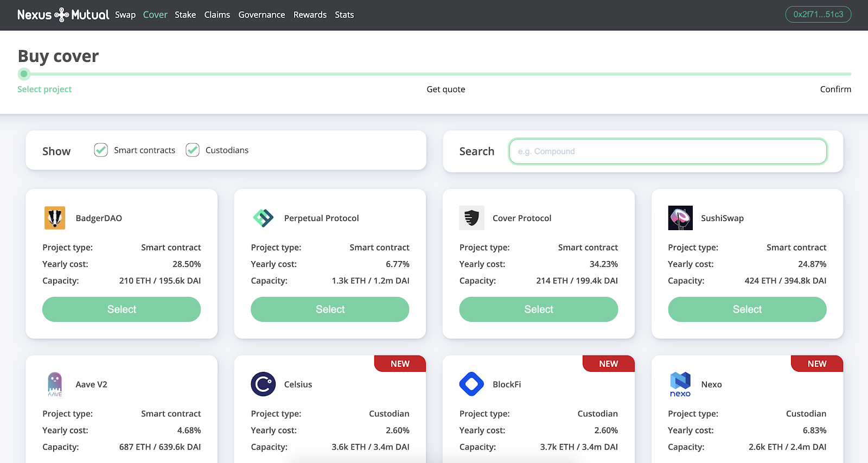Click the Perpetual Protocol project name

point(322,218)
